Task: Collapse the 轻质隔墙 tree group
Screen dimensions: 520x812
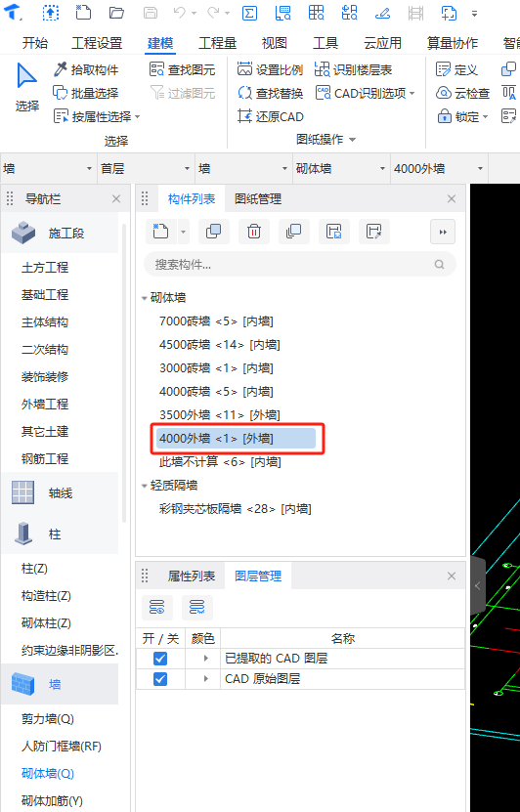Action: (x=144, y=487)
